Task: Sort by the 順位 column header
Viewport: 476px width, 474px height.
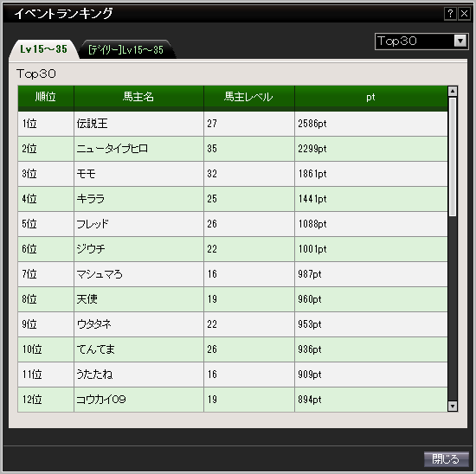Action: (46, 98)
